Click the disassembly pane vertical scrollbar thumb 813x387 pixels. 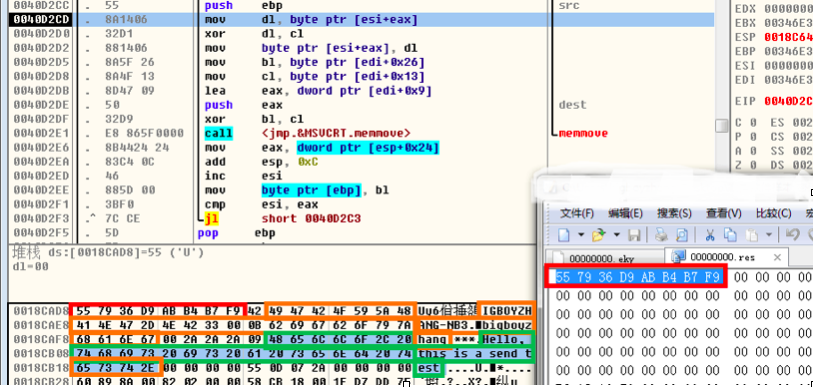(721, 126)
